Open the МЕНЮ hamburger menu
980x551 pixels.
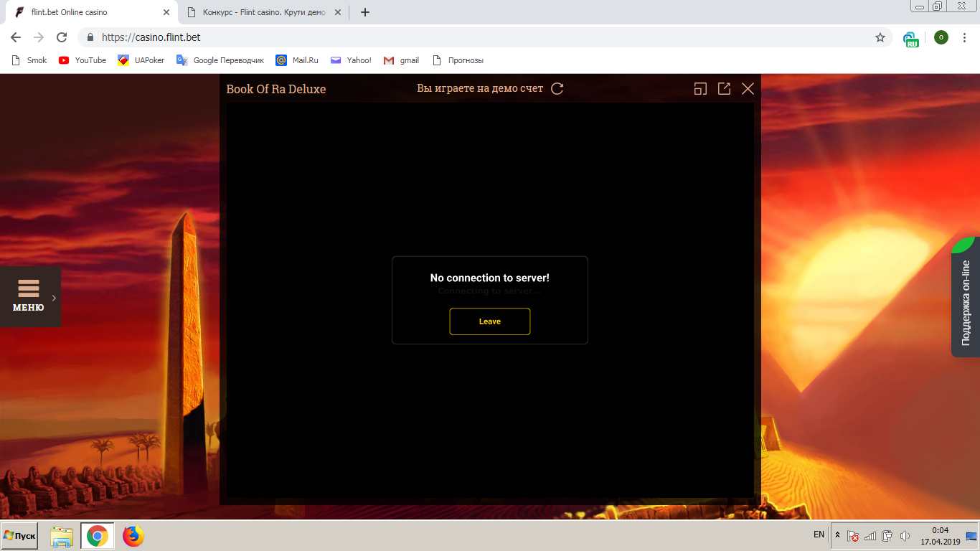pos(29,296)
